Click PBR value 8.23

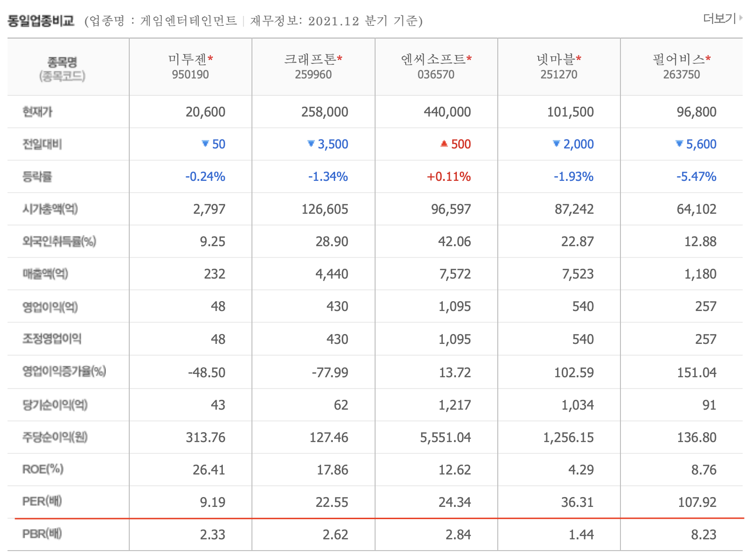(x=704, y=535)
